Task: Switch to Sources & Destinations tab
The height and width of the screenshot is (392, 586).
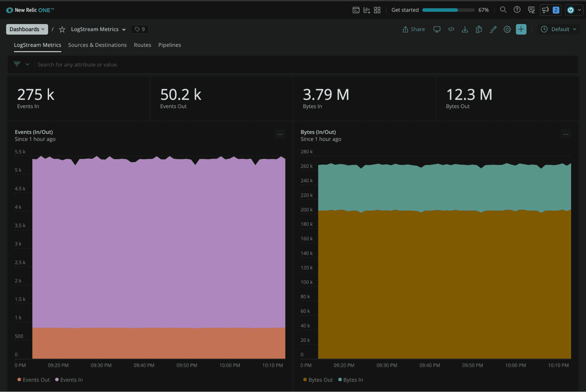Action: pyautogui.click(x=97, y=45)
